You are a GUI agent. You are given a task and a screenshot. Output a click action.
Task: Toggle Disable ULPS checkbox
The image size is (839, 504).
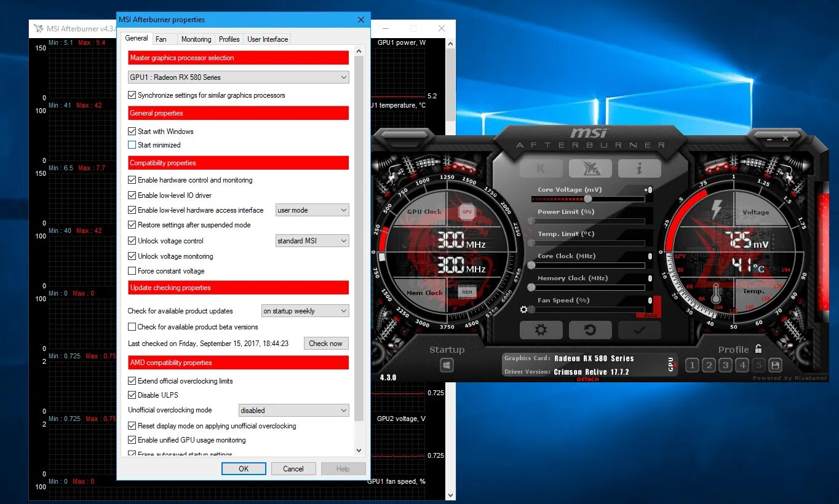(132, 395)
